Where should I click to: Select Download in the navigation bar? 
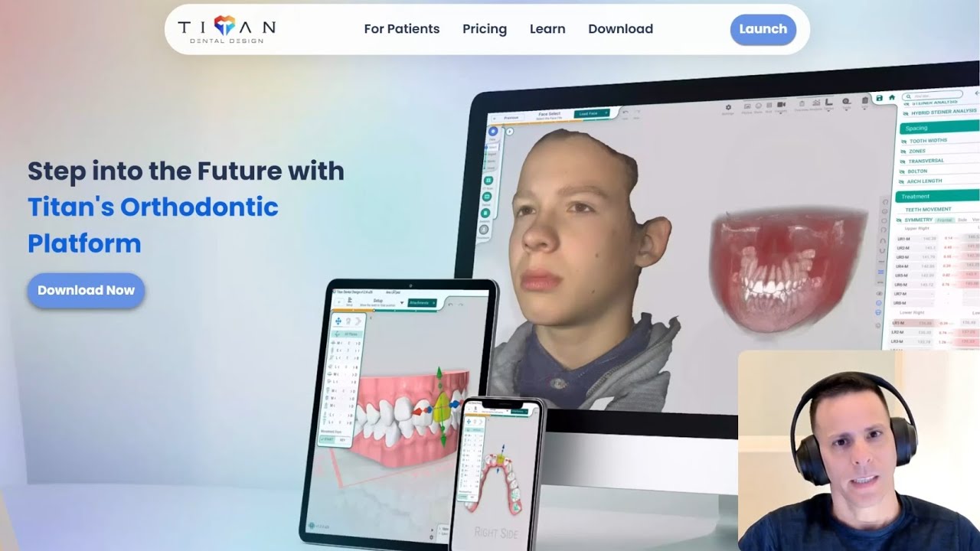(621, 29)
